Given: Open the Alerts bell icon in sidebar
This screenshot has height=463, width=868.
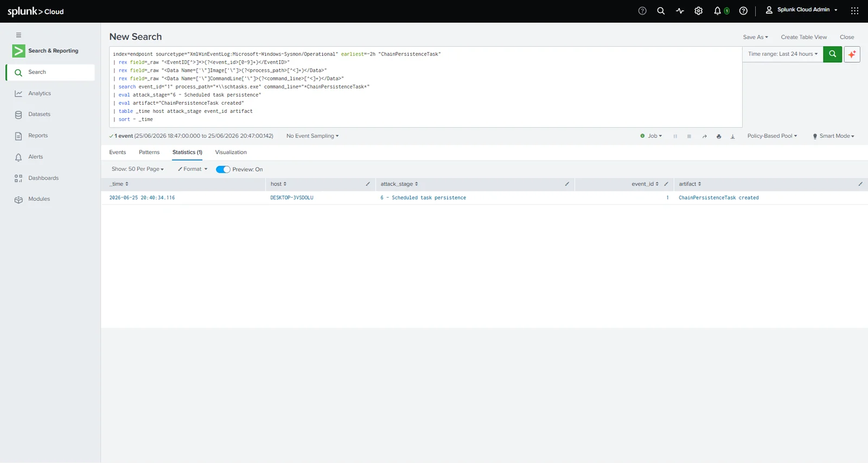Looking at the screenshot, I should click(x=18, y=157).
